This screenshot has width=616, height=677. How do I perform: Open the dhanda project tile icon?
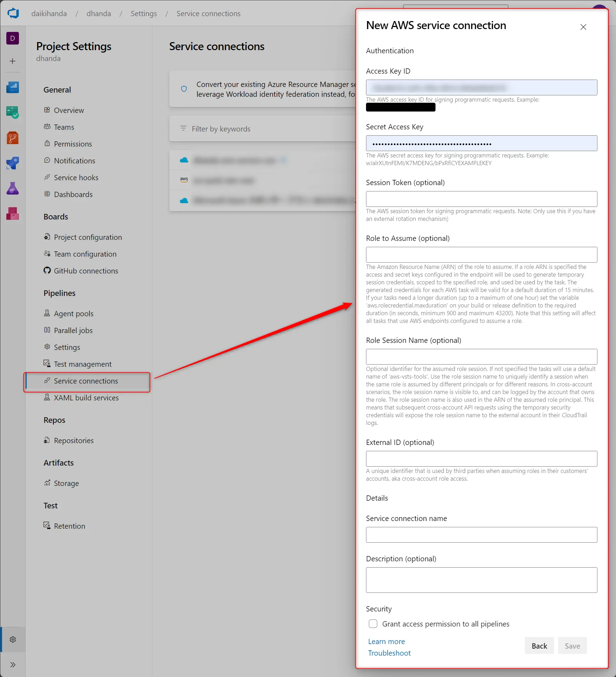[x=13, y=38]
